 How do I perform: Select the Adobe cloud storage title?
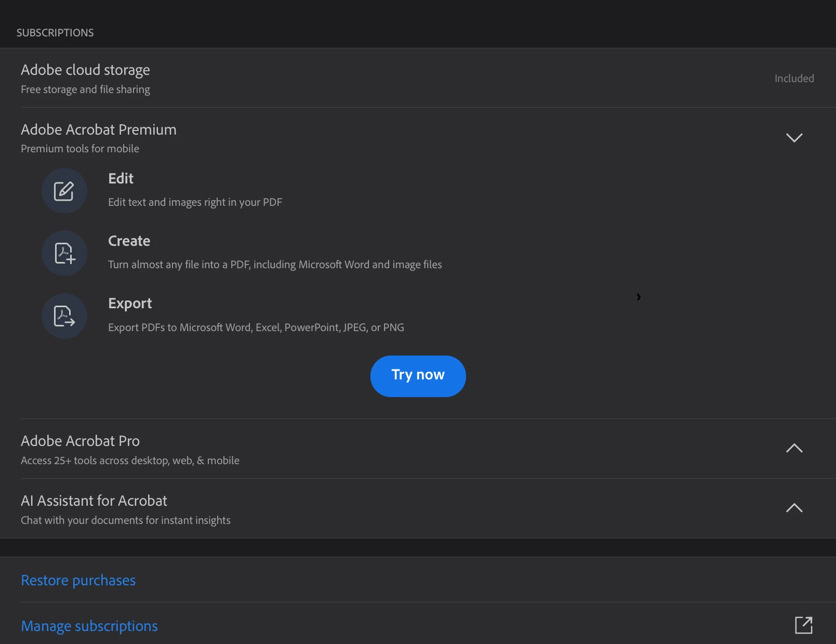click(x=85, y=70)
